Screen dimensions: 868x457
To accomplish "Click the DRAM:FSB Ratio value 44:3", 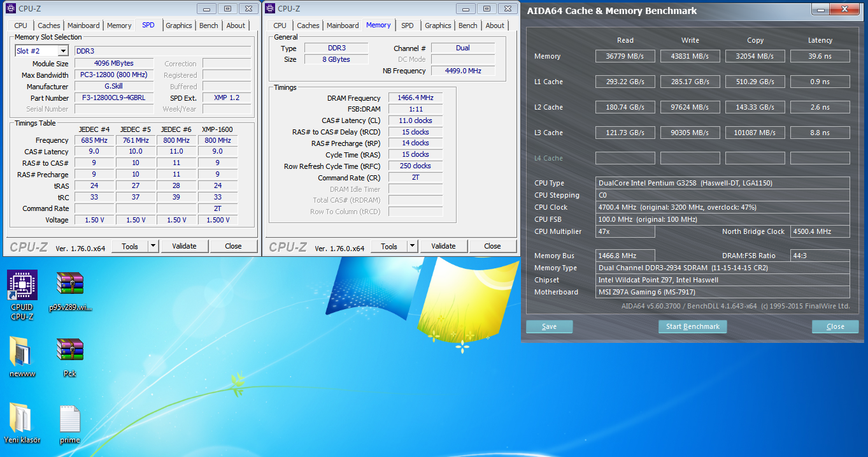I will 820,256.
